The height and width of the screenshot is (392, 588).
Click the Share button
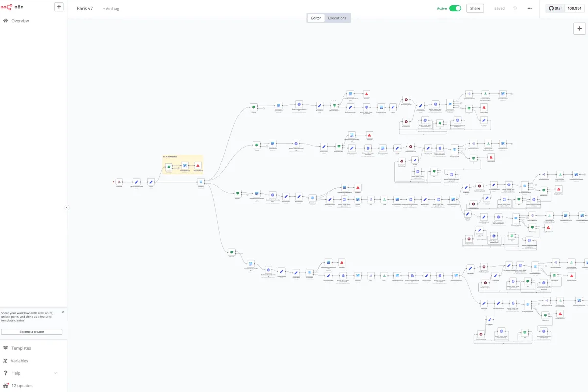(x=475, y=8)
